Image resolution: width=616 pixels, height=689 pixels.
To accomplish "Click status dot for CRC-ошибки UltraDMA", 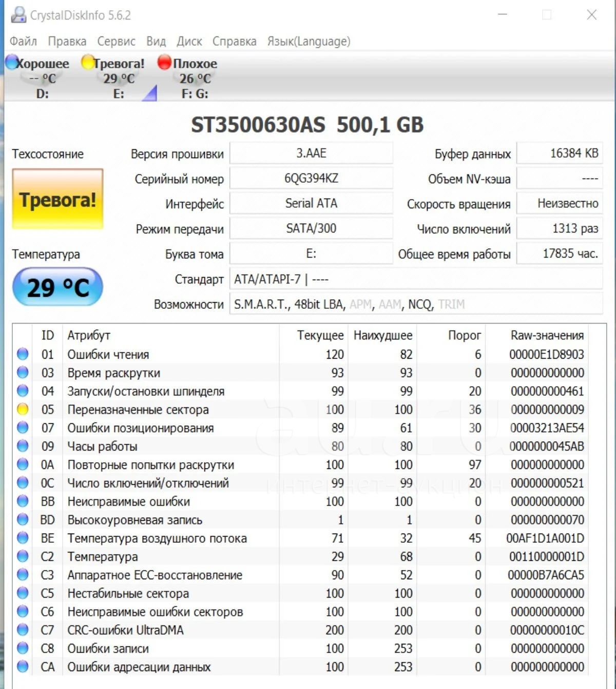I will (23, 630).
